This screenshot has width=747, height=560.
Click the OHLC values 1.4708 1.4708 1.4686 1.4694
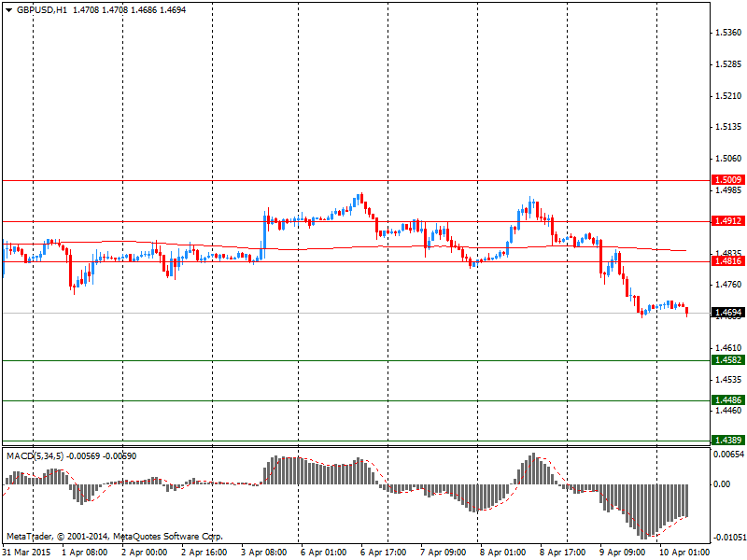[x=129, y=10]
